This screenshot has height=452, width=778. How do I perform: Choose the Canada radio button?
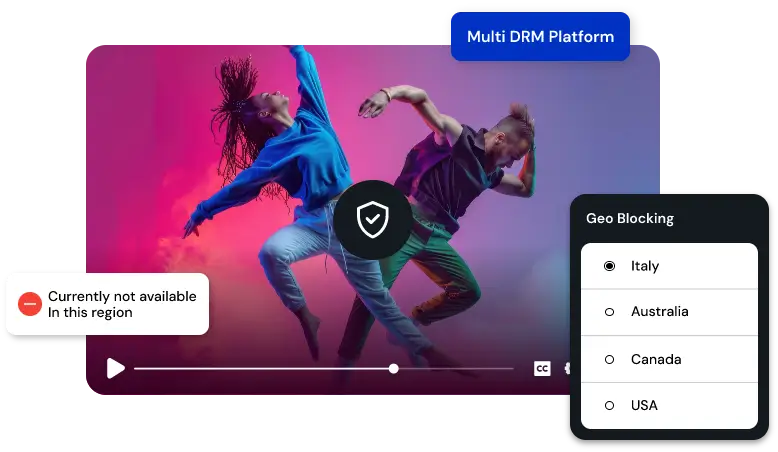(x=609, y=359)
